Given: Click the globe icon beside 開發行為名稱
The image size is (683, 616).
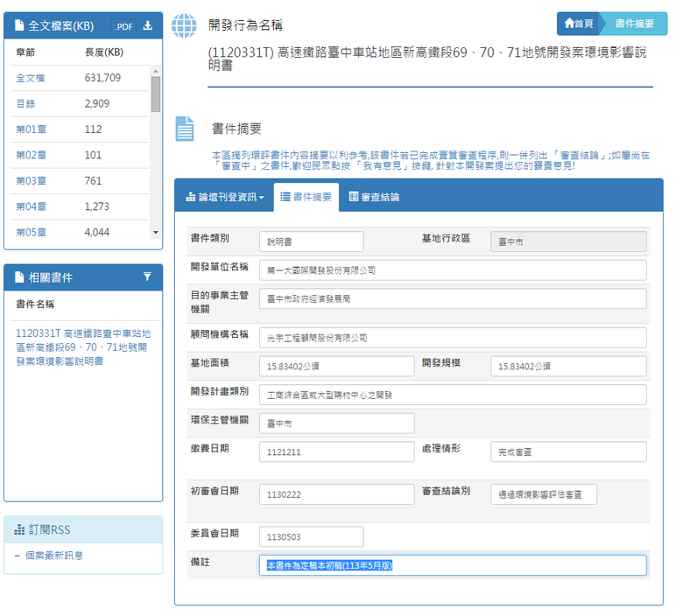Looking at the screenshot, I should [184, 25].
